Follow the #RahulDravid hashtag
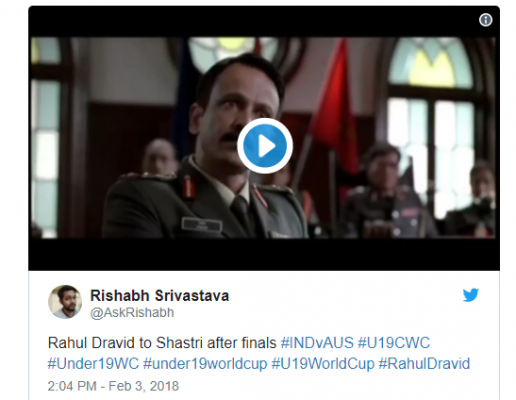Image resolution: width=516 pixels, height=400 pixels. point(424,363)
